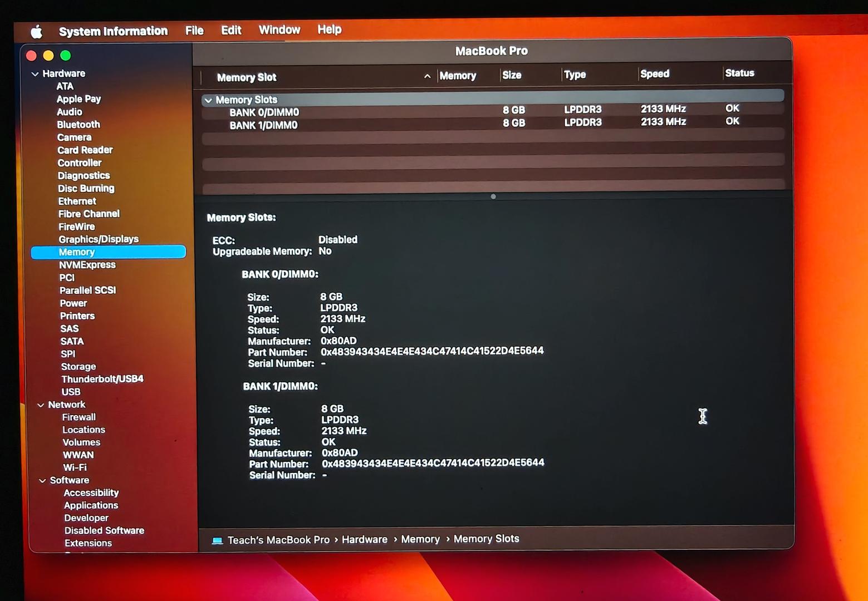Screen dimensions: 868x601
Task: Open the Window menu
Action: [279, 29]
